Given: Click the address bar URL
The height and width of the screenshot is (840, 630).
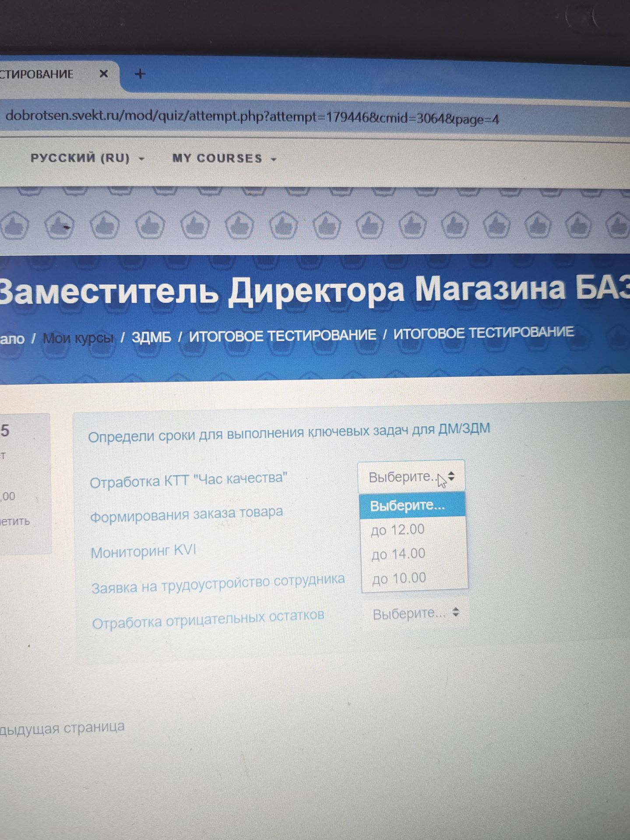Looking at the screenshot, I should (252, 117).
